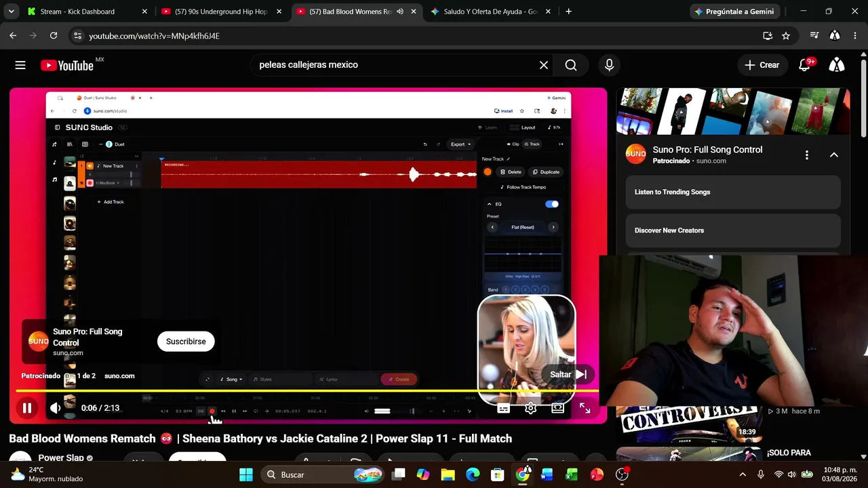The height and width of the screenshot is (488, 868).
Task: Open Word from the taskbar
Action: pyautogui.click(x=547, y=474)
